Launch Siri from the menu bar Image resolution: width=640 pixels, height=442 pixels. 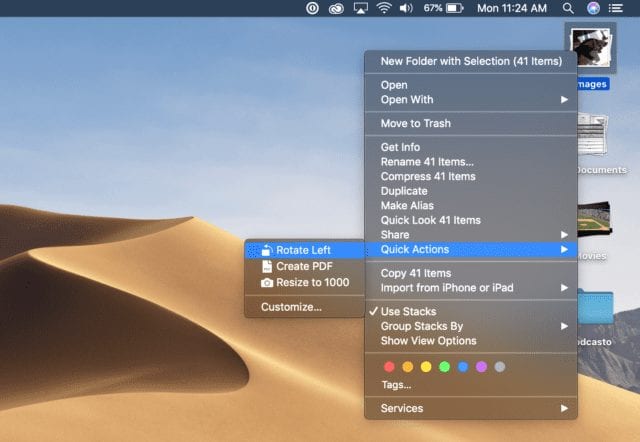(x=593, y=8)
